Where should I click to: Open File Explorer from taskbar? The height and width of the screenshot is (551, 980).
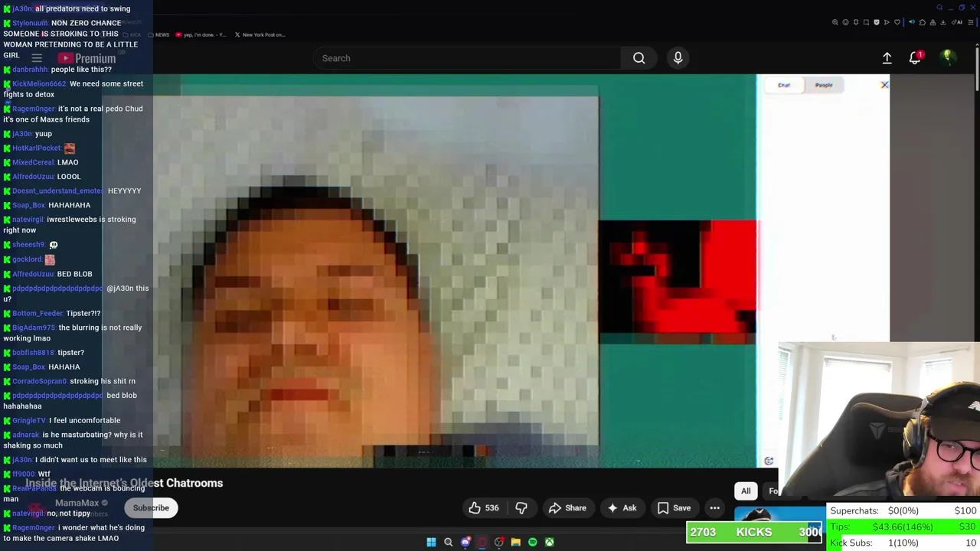(x=515, y=542)
